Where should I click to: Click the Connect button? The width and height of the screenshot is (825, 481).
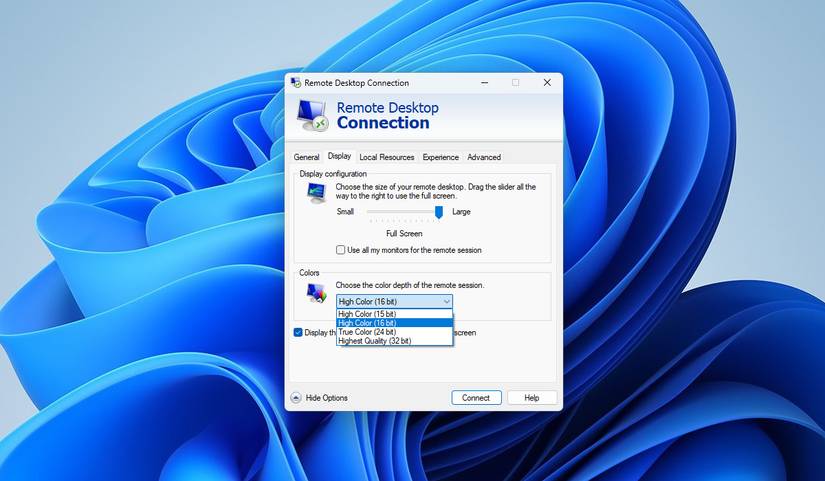coord(476,398)
